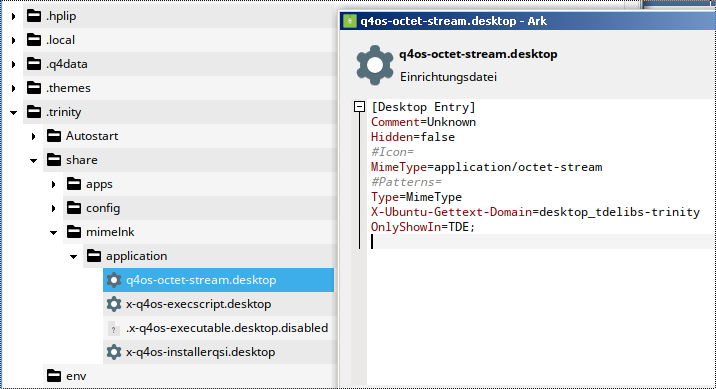Viewport: 716px width, 389px height.
Task: Click the share folder icon
Action: pos(54,160)
